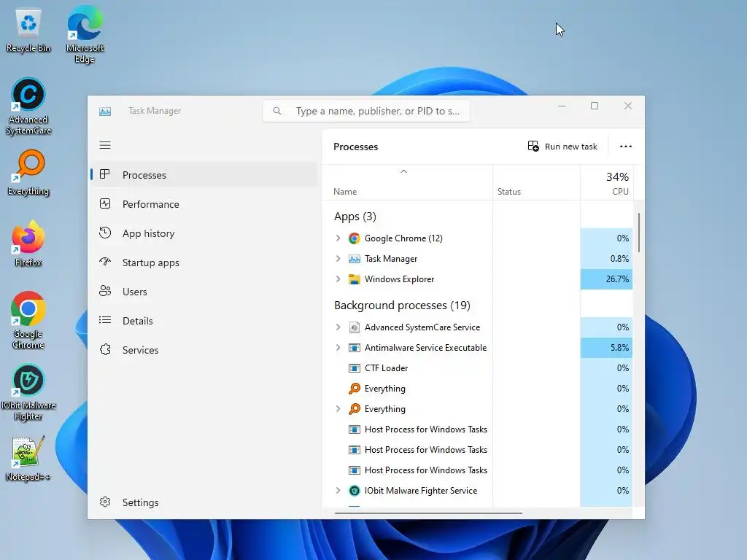Maximize the Task Manager window
Viewport: 747px width, 560px height.
click(x=595, y=106)
